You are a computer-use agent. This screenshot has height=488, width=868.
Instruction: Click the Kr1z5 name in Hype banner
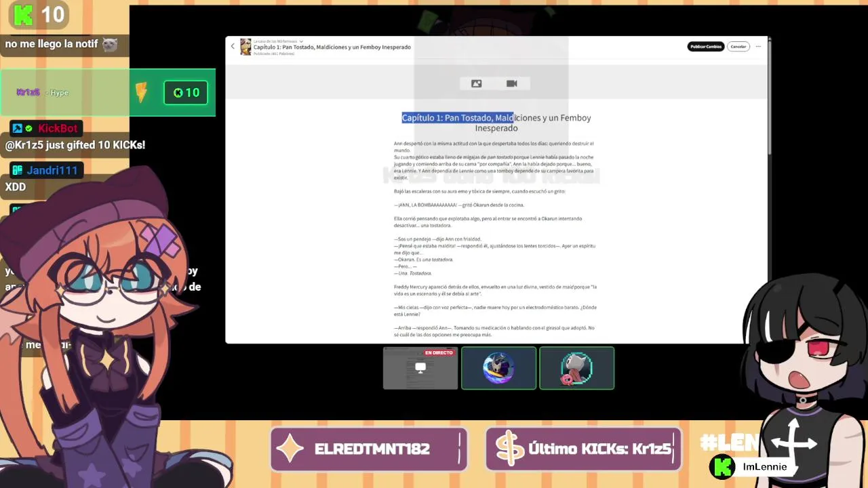28,92
